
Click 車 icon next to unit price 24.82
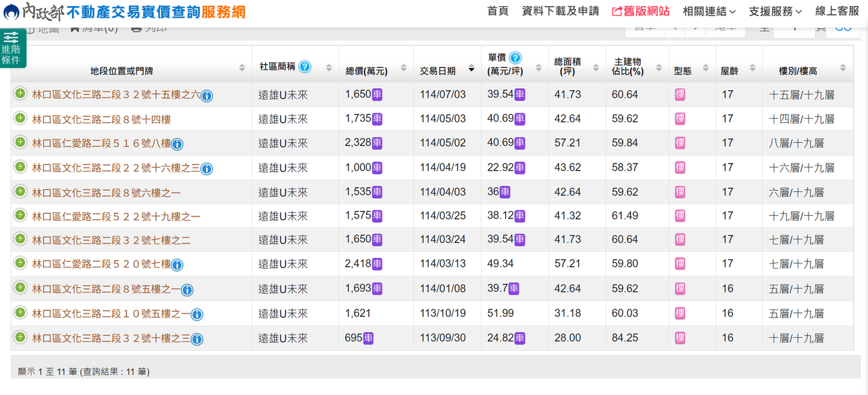tap(519, 337)
